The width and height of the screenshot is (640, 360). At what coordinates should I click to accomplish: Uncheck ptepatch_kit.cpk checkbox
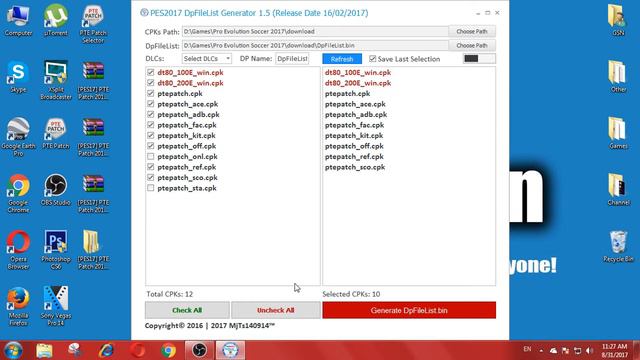click(151, 136)
